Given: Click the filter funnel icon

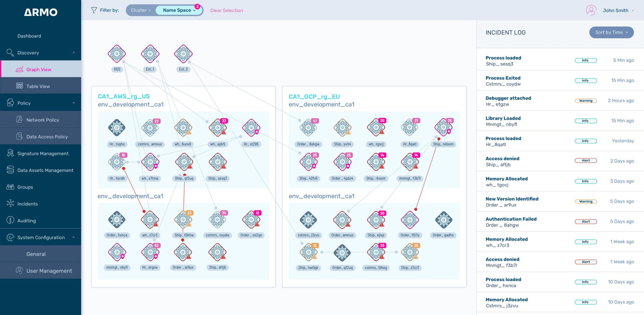Looking at the screenshot, I should [94, 10].
